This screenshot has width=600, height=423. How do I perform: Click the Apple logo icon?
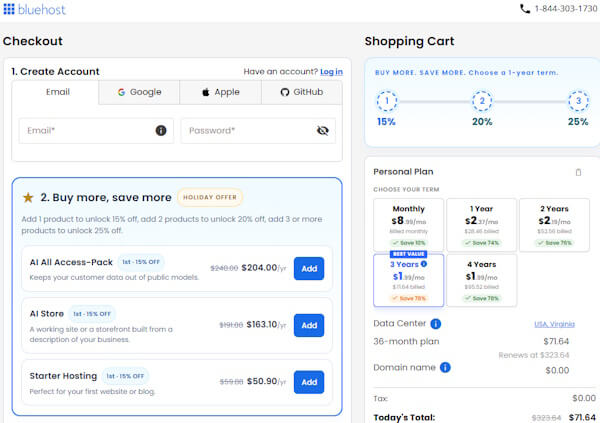click(206, 92)
